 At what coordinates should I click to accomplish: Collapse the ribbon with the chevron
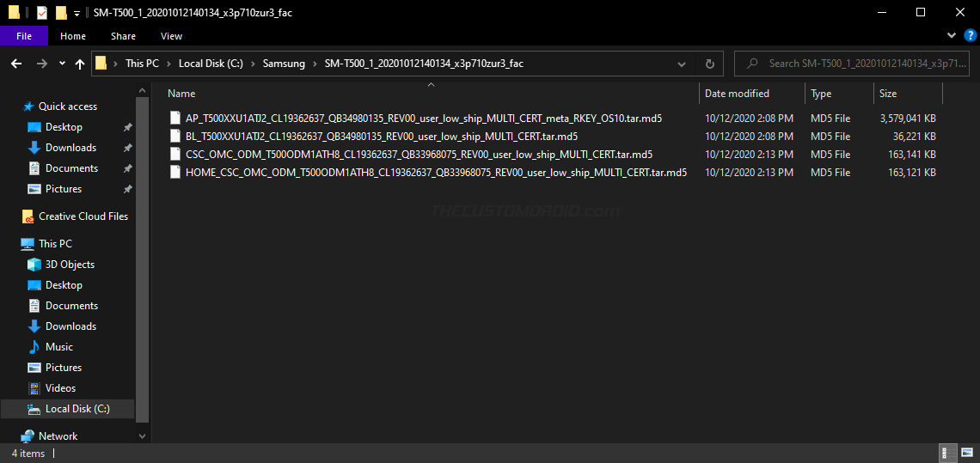point(952,35)
